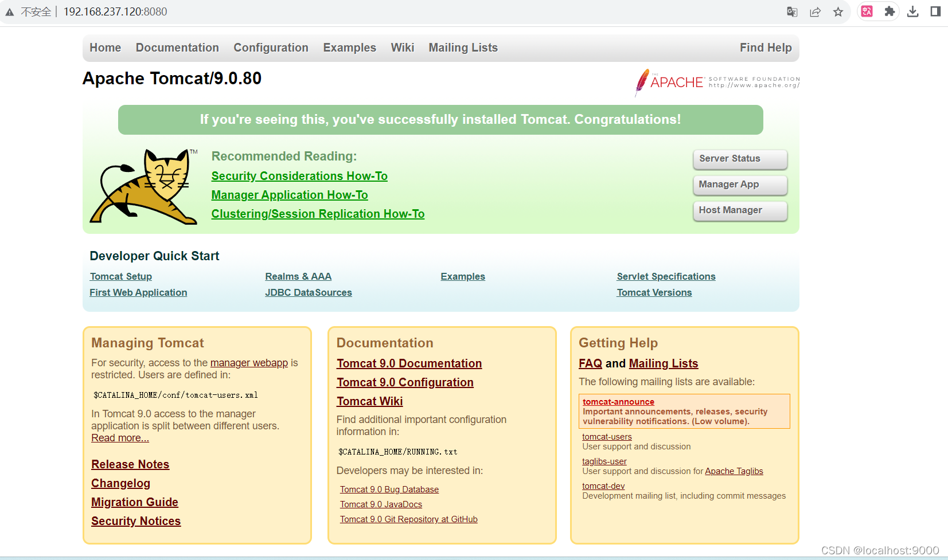Click the translate page icon in address bar
The width and height of the screenshot is (948, 560).
(x=792, y=11)
